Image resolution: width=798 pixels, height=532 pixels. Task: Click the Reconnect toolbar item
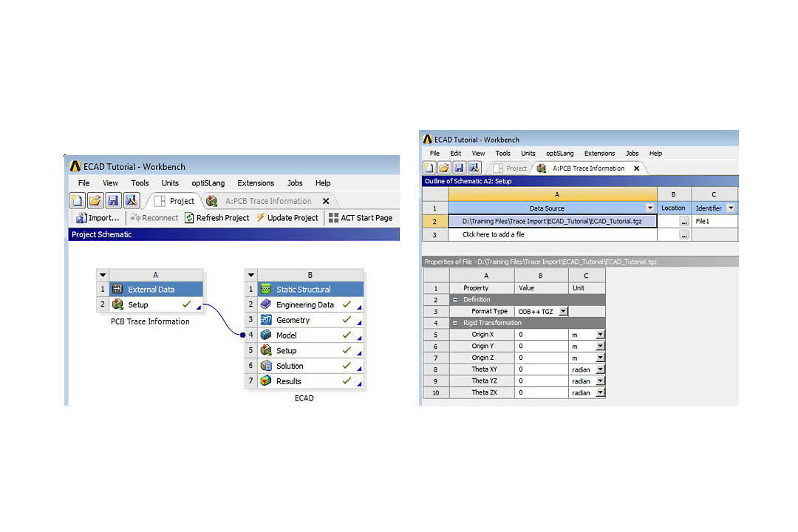(x=154, y=218)
